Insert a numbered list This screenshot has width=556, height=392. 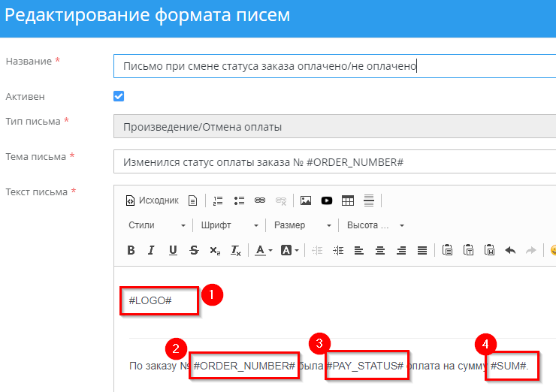click(219, 201)
